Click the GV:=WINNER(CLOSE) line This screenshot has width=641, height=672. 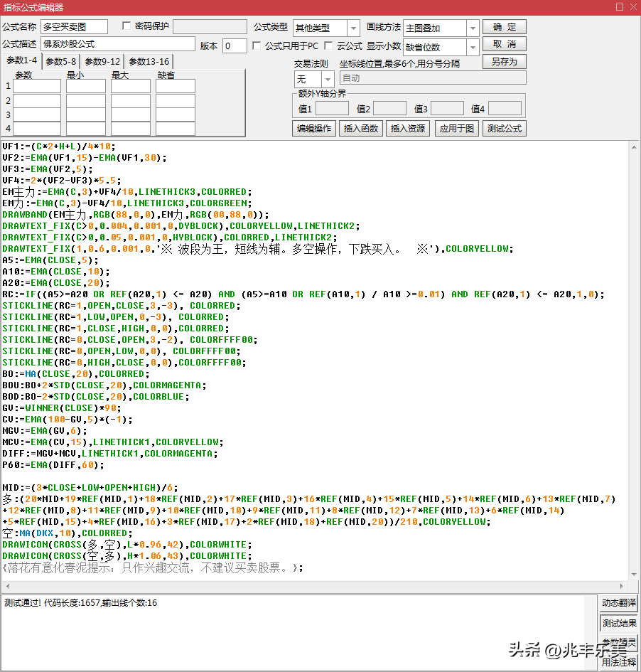[62, 407]
